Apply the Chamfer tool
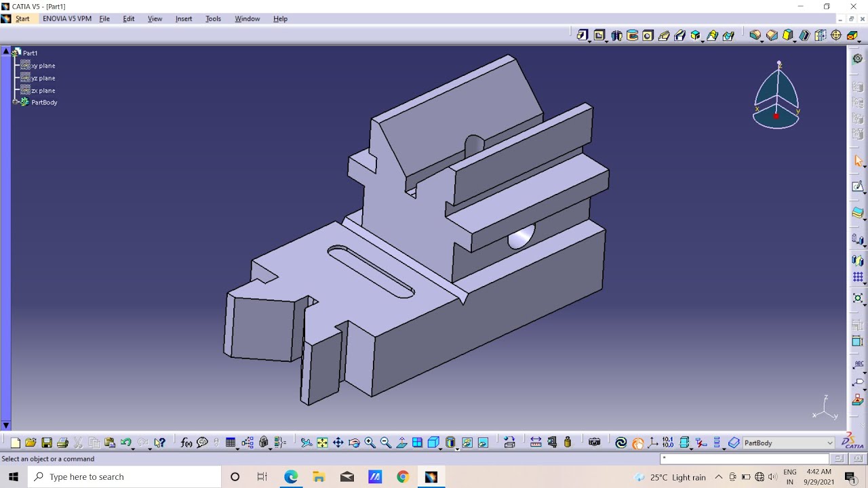The image size is (868, 488). click(x=772, y=35)
